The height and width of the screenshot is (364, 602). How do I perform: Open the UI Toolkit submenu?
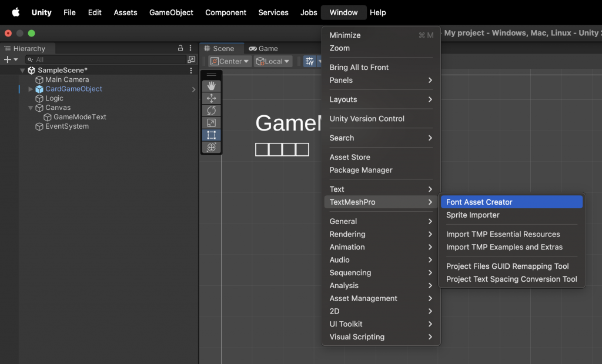coord(381,324)
